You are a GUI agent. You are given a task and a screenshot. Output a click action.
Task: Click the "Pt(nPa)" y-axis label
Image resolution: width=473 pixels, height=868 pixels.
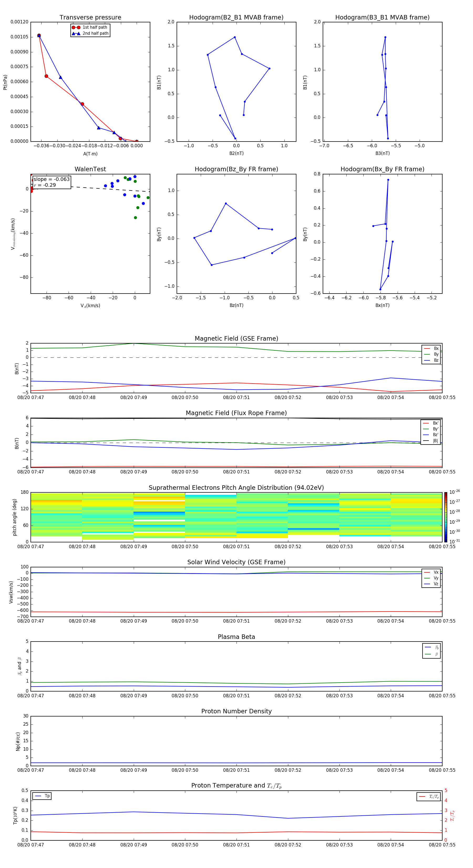click(5, 82)
